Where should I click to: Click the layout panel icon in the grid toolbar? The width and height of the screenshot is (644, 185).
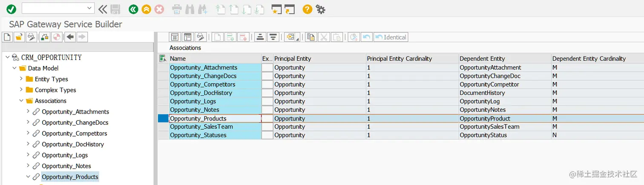click(x=188, y=37)
